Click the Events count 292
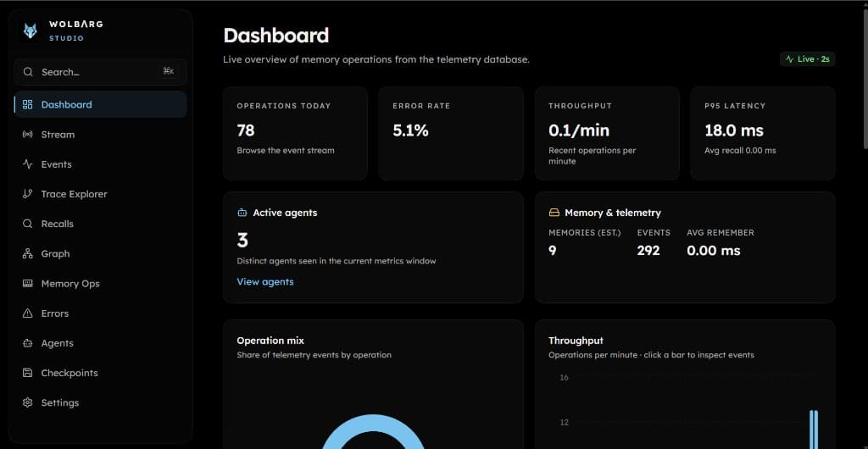The width and height of the screenshot is (868, 449). (x=648, y=251)
